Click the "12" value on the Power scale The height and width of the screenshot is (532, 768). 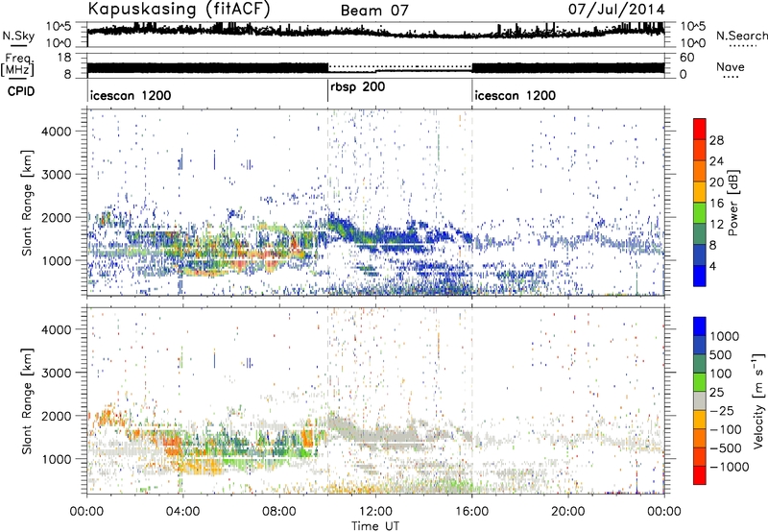click(x=716, y=225)
